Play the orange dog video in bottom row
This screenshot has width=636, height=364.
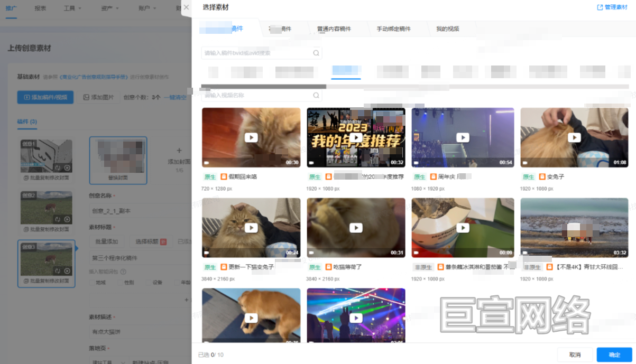coord(251,318)
